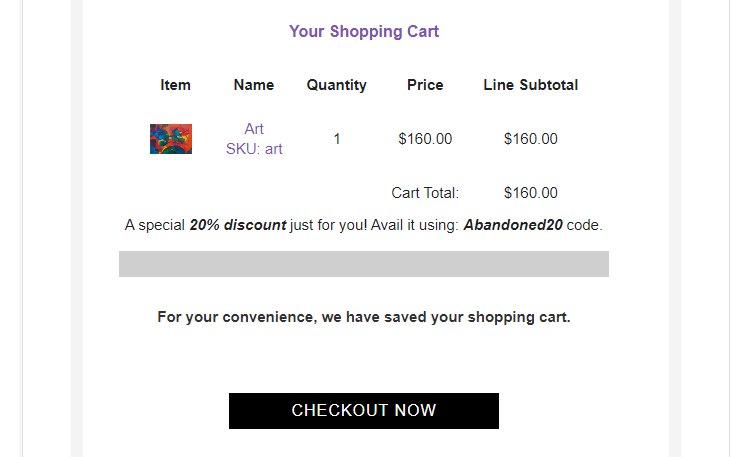Viewport: 740px width, 457px height.
Task: Click the Your Shopping Cart heading
Action: tap(364, 31)
